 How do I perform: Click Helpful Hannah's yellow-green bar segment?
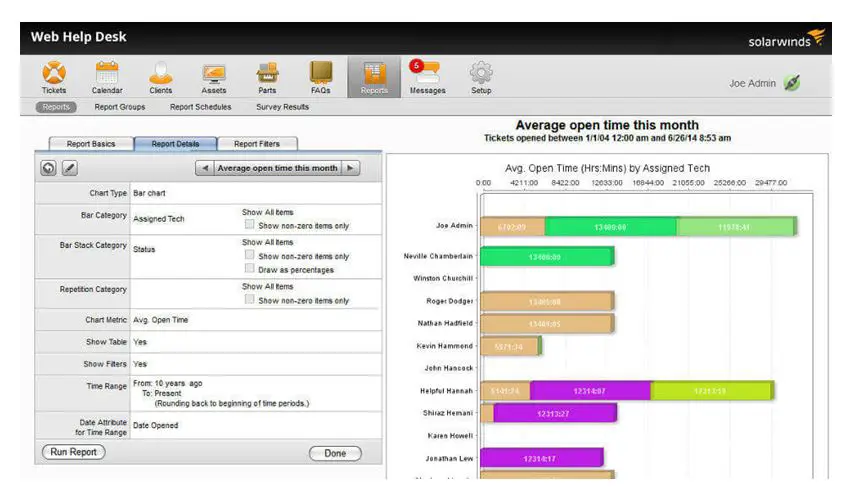coord(712,391)
